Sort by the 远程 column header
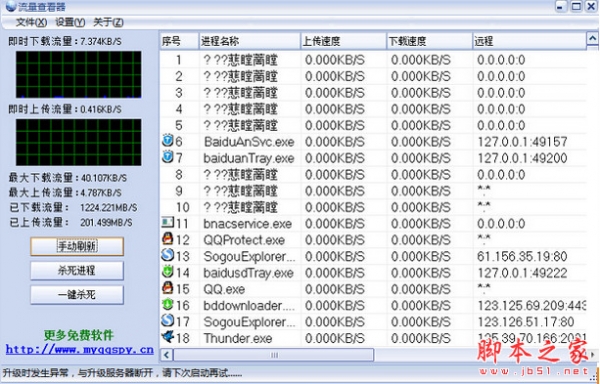This screenshot has height=384, width=600. 530,41
